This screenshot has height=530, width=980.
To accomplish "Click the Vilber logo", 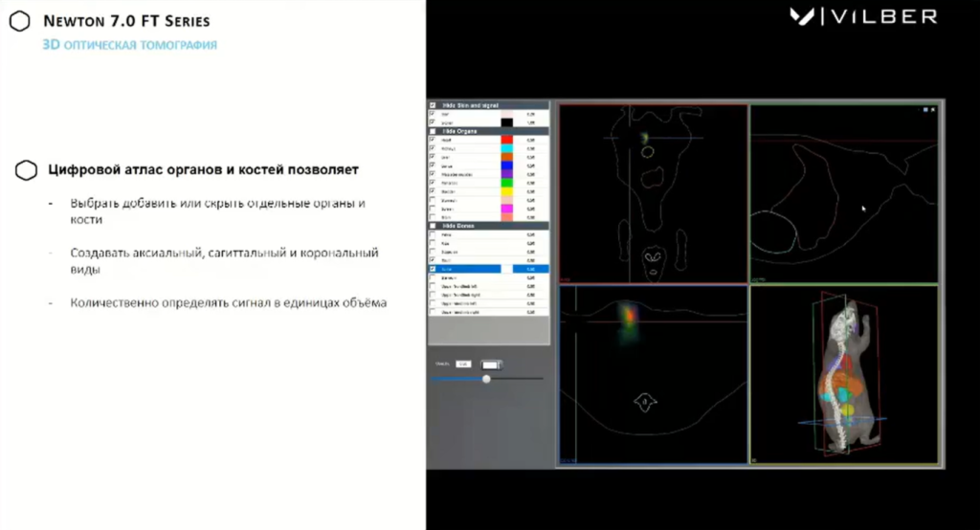I will [x=863, y=16].
